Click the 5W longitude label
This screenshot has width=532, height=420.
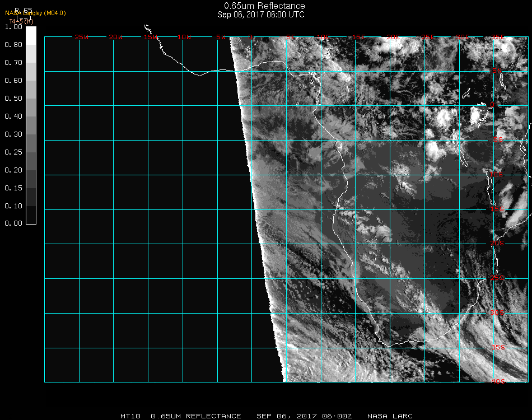(221, 37)
